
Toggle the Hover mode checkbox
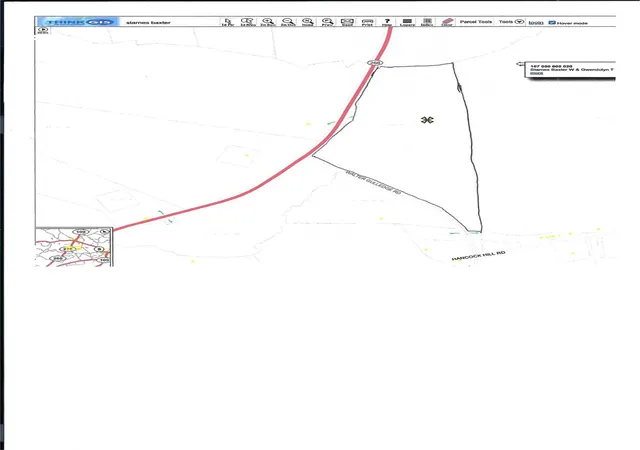pyautogui.click(x=552, y=22)
